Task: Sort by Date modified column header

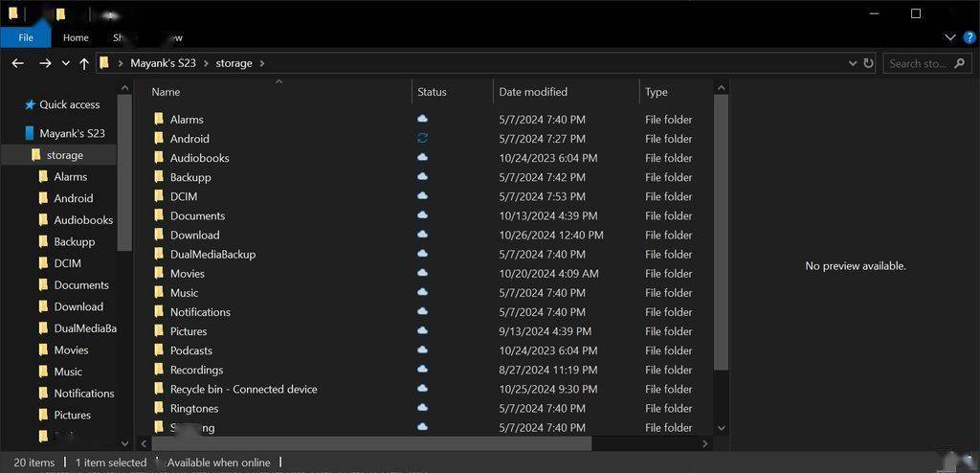Action: click(533, 92)
